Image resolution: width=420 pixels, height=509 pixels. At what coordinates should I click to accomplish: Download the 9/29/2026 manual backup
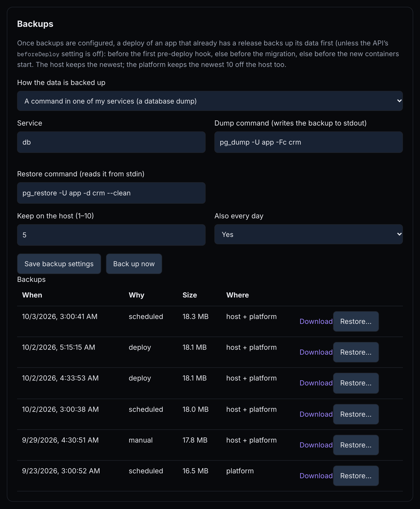(316, 445)
